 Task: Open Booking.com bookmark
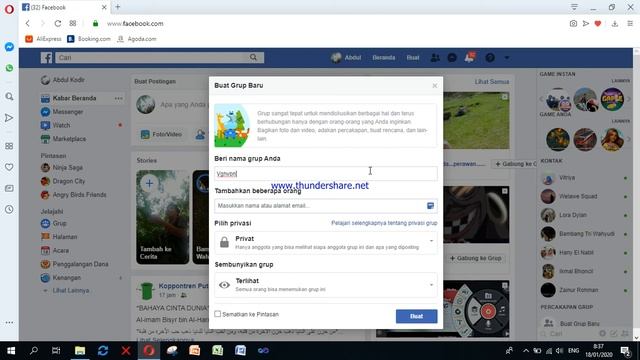pos(89,39)
